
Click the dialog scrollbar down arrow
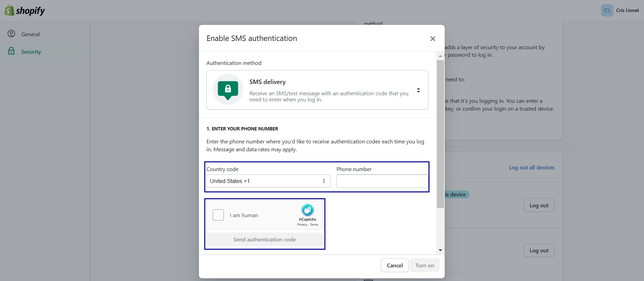pyautogui.click(x=440, y=250)
